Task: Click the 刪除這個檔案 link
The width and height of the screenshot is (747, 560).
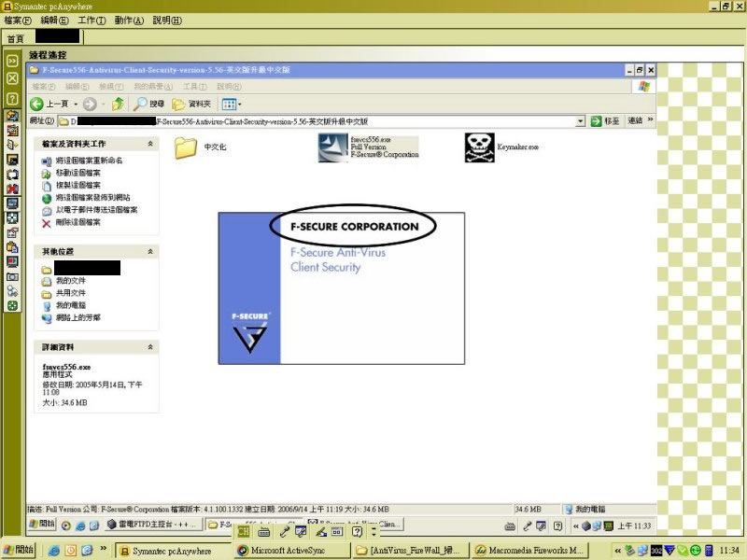Action: (78, 222)
